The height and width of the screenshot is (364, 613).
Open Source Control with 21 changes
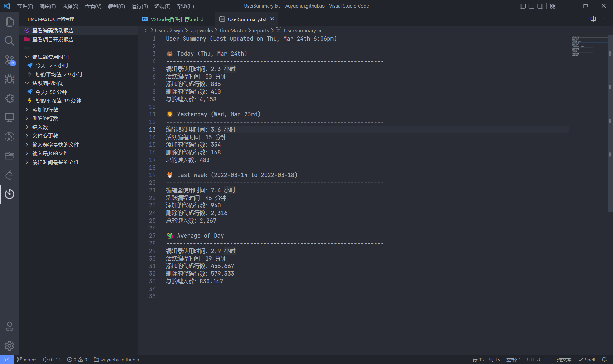pyautogui.click(x=10, y=60)
